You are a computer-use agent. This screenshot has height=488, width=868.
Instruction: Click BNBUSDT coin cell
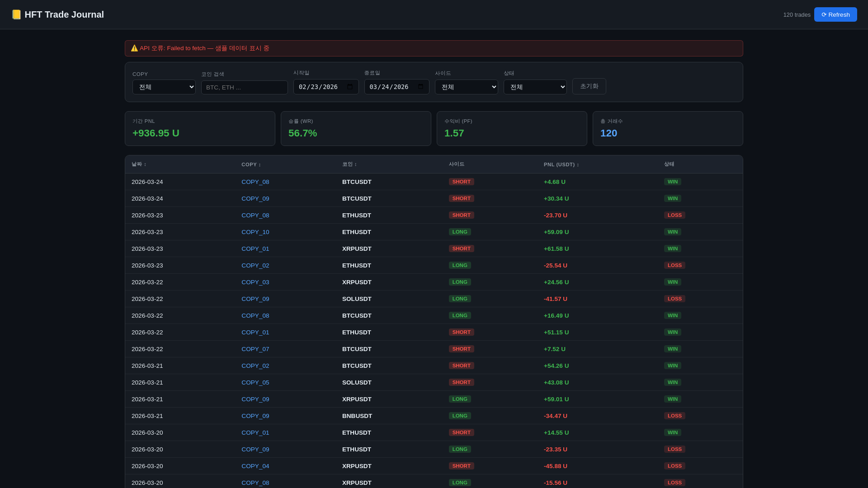(x=357, y=416)
